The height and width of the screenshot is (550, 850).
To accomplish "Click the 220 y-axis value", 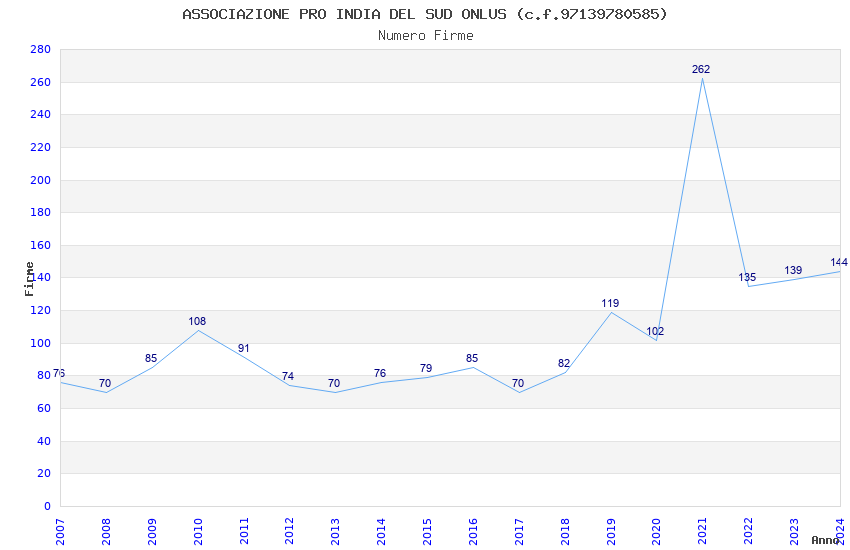I will [x=41, y=147].
